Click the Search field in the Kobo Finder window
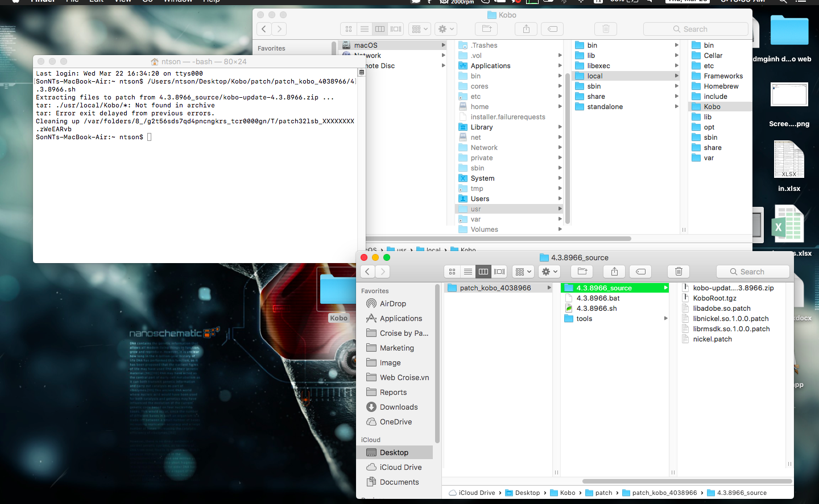Viewport: 819px width, 504px height. tap(696, 29)
